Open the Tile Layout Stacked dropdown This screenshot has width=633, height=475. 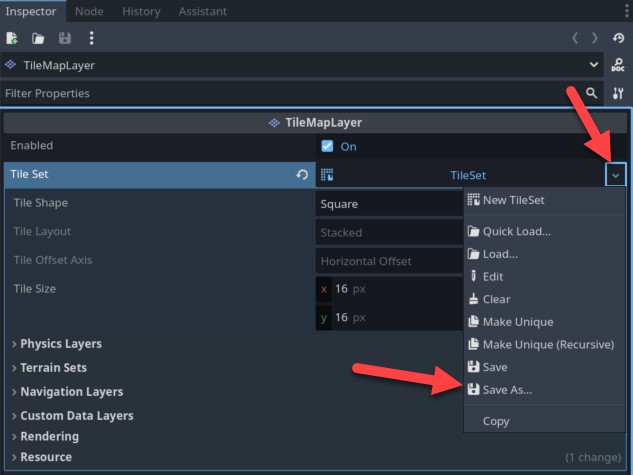coord(389,232)
